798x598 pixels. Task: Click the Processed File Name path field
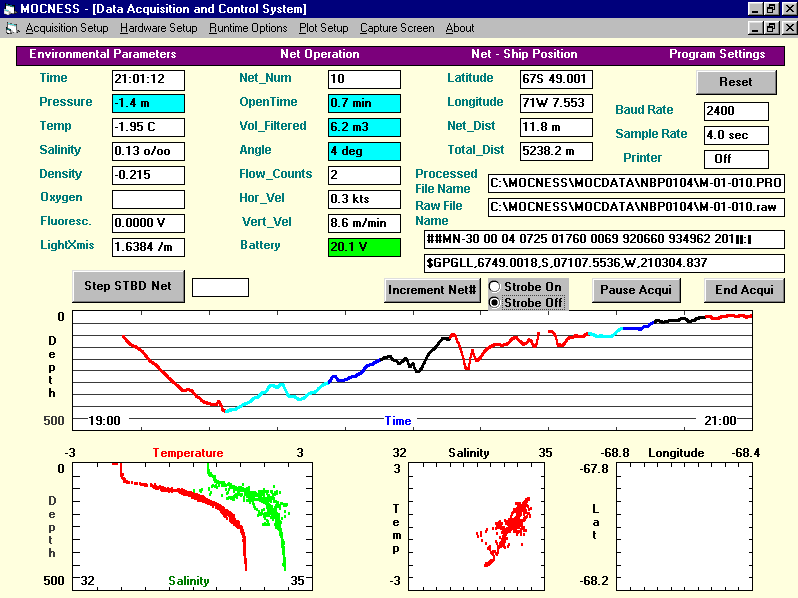tap(636, 183)
